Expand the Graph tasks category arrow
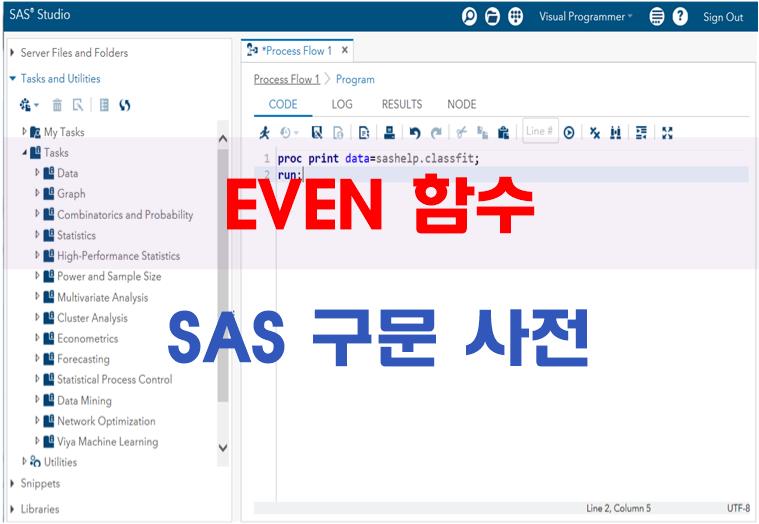The width and height of the screenshot is (759, 524). (37, 193)
